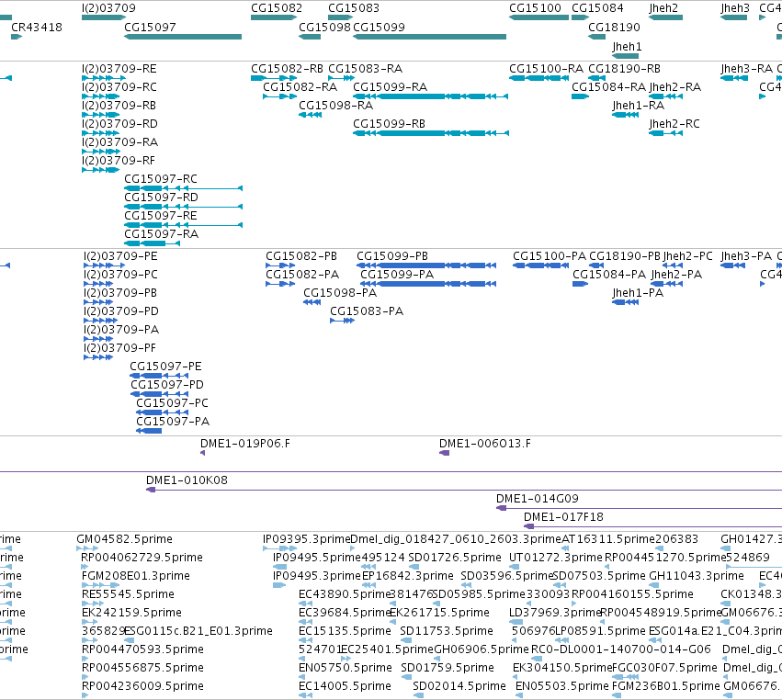The width and height of the screenshot is (782, 700).
Task: Click transcript CG15083-RA
Action: tap(342, 78)
